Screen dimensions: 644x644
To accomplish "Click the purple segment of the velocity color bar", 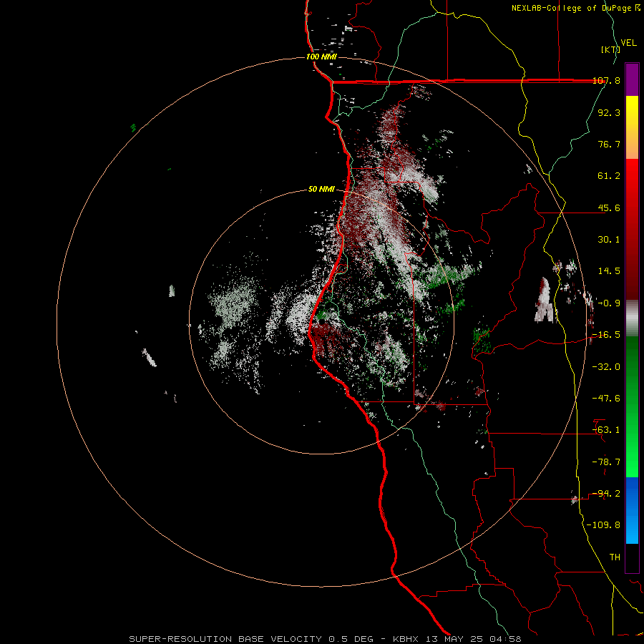I will pos(632,79).
